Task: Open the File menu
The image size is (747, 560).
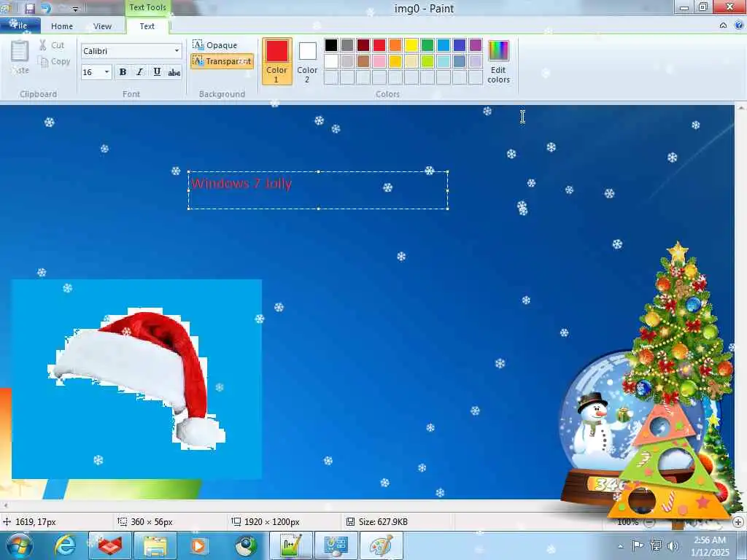Action: point(20,26)
